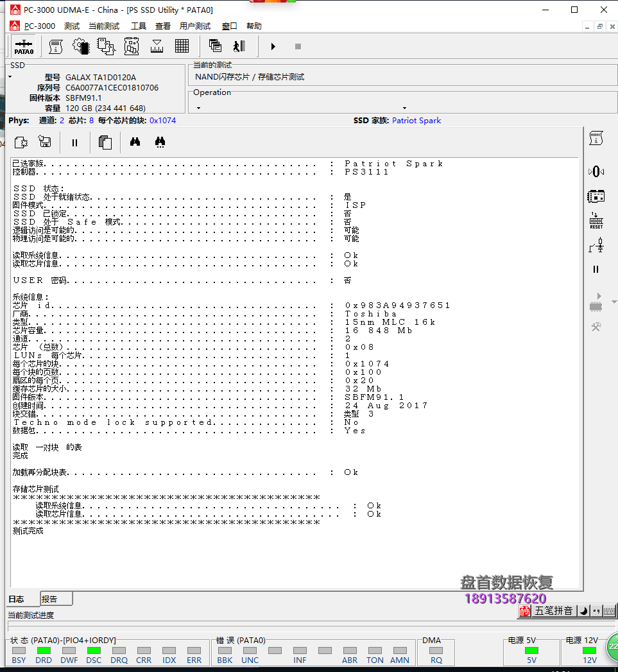This screenshot has height=672, width=618.
Task: Select the PATA0 port button
Action: point(24,47)
